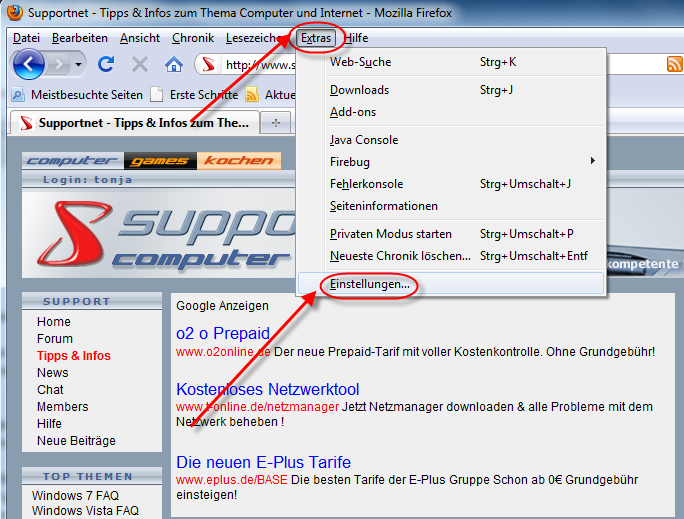This screenshot has width=684, height=519.
Task: Open the Lesezeichen menu
Action: coord(253,38)
